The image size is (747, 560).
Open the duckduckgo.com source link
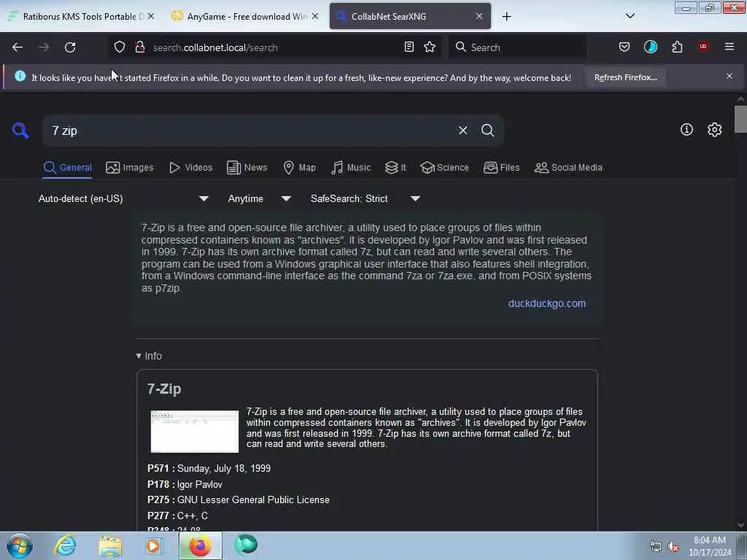pyautogui.click(x=546, y=303)
